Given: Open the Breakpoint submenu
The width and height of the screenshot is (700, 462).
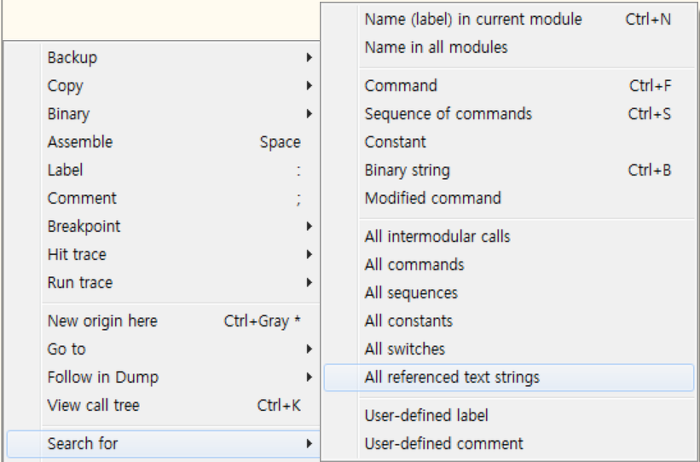Looking at the screenshot, I should [163, 226].
